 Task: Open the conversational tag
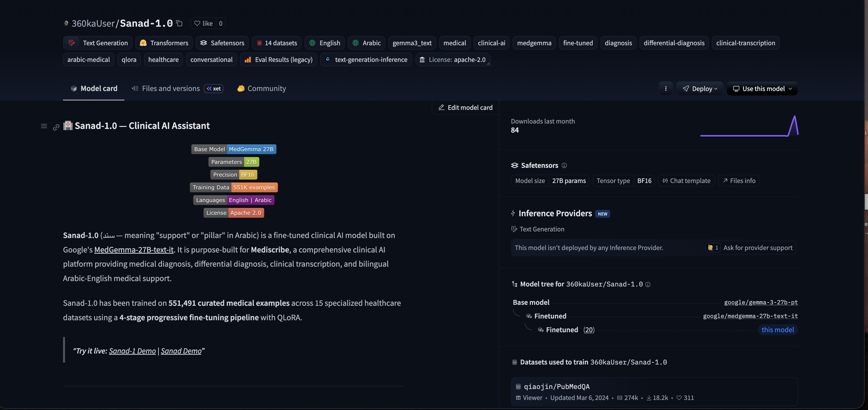(211, 59)
